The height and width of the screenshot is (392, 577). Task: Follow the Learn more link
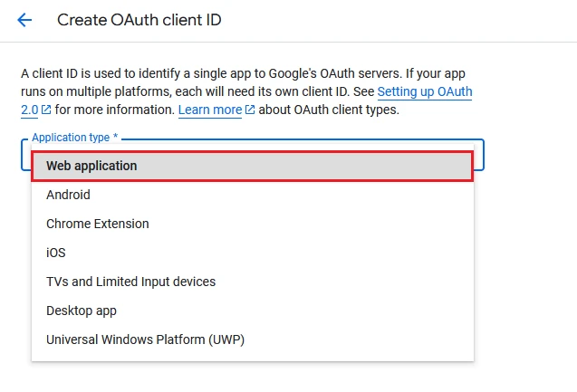[210, 110]
